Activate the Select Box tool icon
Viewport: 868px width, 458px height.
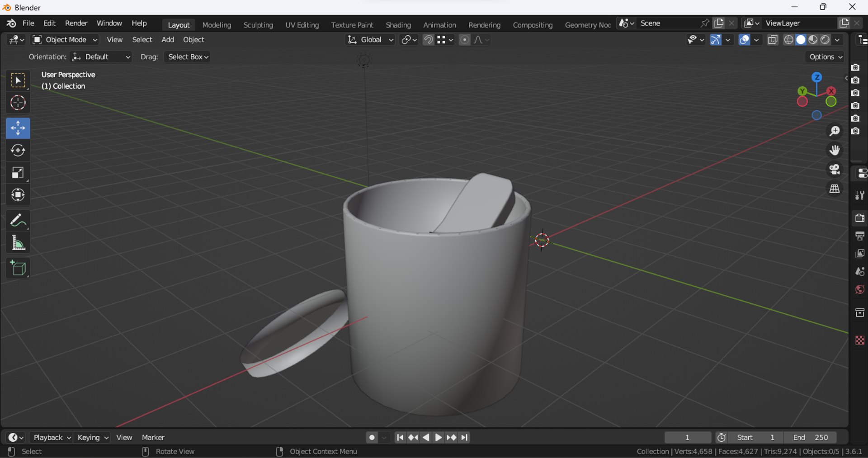(18, 81)
